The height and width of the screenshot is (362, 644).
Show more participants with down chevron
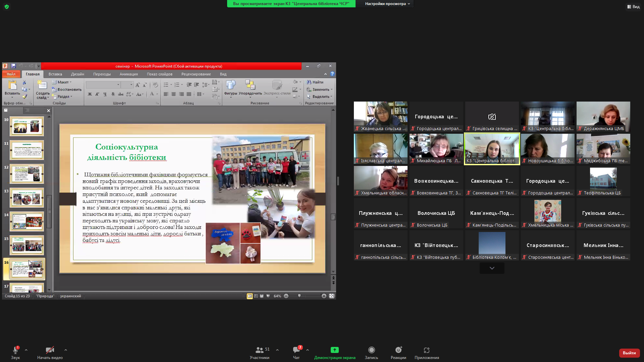(492, 268)
